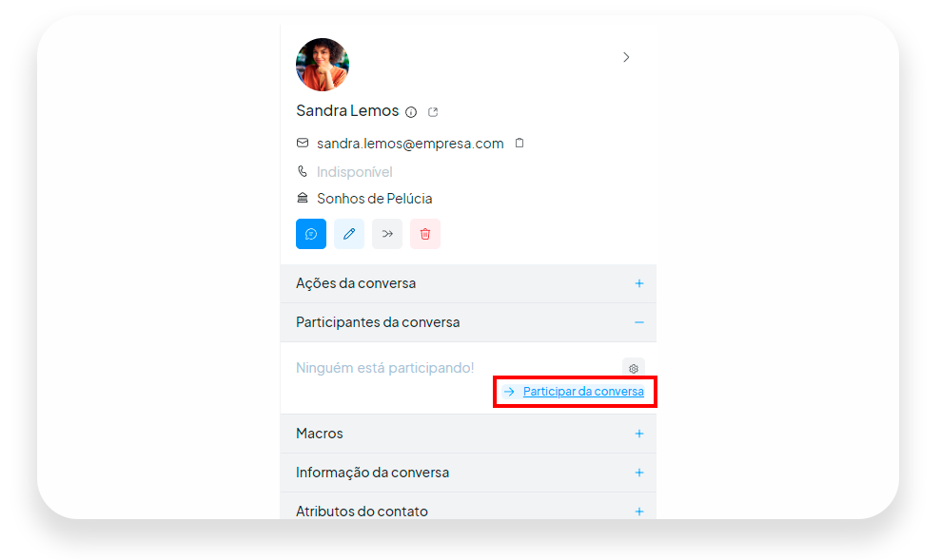This screenshot has width=941, height=560.
Task: Click Sandra Lemos's profile avatar
Action: 323,65
